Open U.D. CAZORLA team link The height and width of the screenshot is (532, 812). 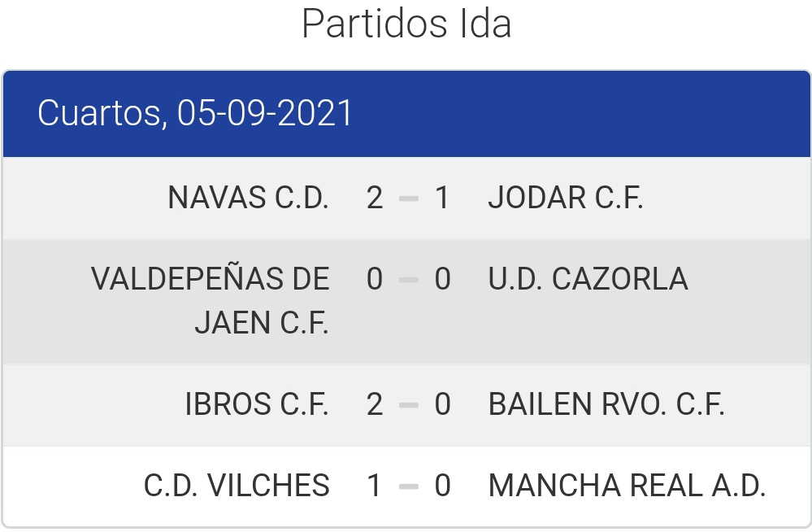[588, 279]
